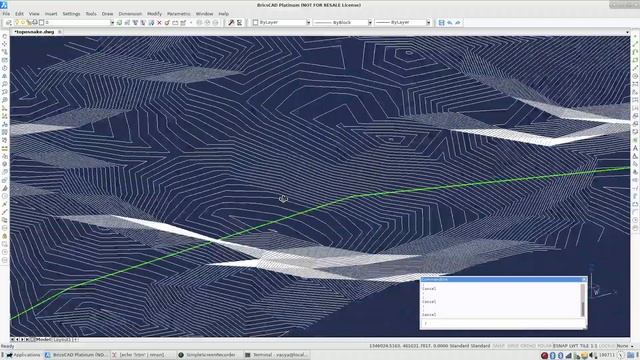Open the File menu

coord(6,13)
